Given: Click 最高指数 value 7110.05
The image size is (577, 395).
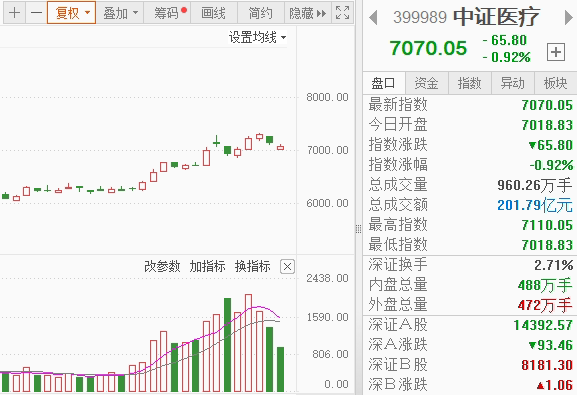Looking at the screenshot, I should coord(547,225).
